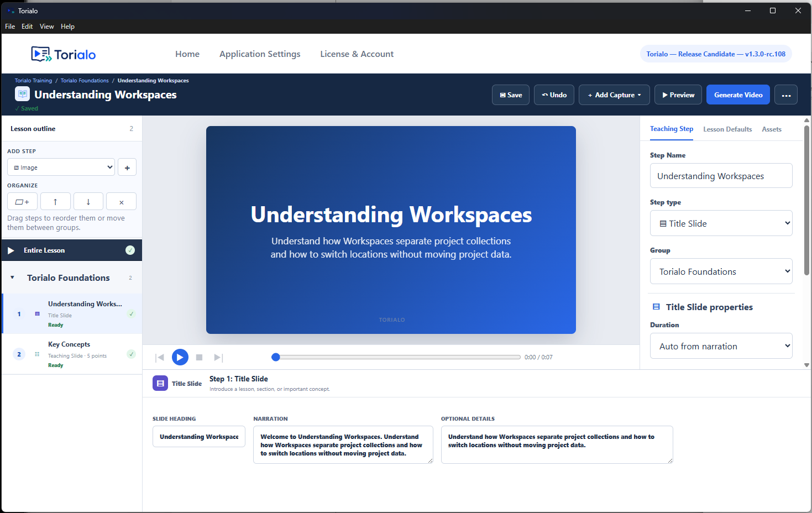Viewport: 812px width, 513px height.
Task: Click Understanding Workspaces step ready checkmark
Action: (131, 313)
